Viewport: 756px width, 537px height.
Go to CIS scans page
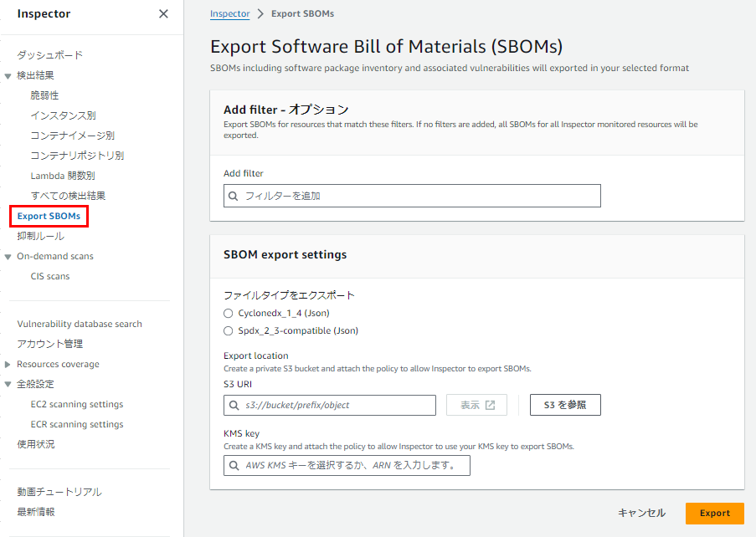50,277
